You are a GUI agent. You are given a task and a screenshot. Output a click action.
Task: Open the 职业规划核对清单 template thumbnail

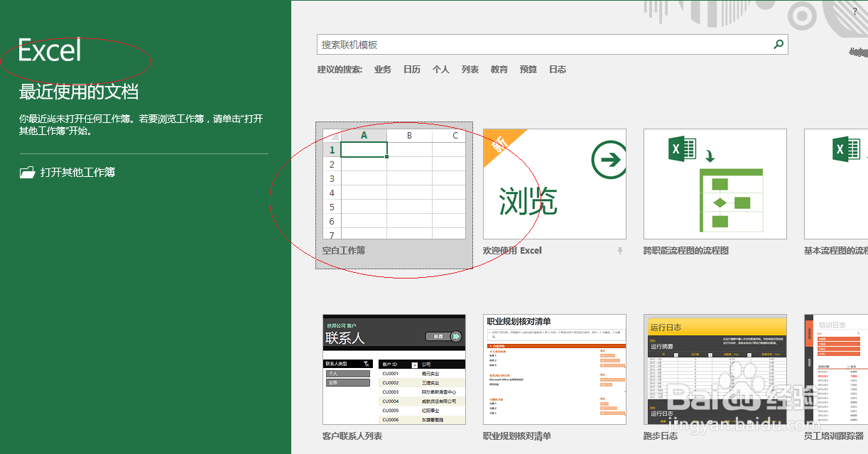[555, 369]
